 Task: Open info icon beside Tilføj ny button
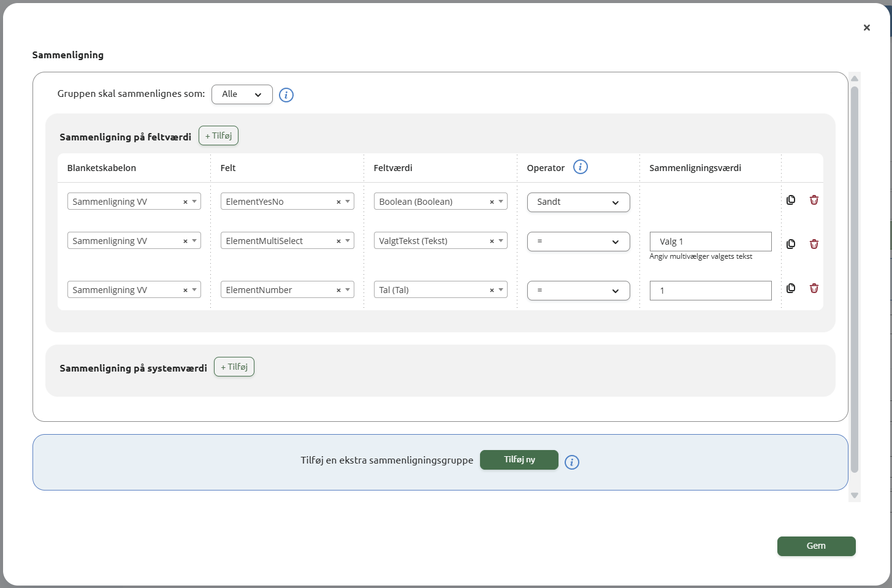(572, 462)
